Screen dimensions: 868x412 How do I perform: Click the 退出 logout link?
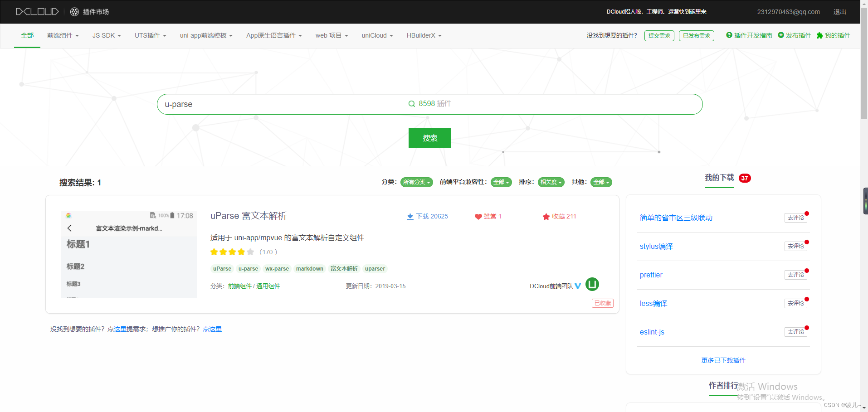click(840, 12)
